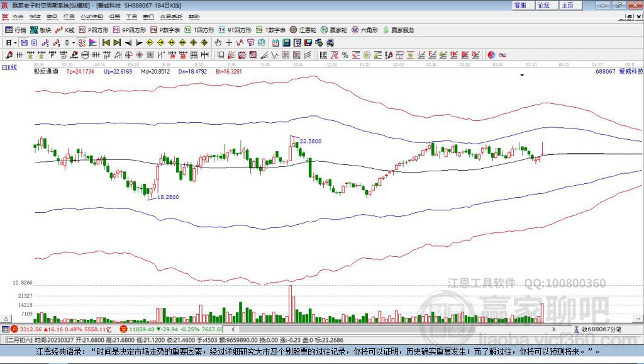Screen dimensions: 644x364
Task: Click the Md=20.8512 indicator value
Action: point(155,72)
